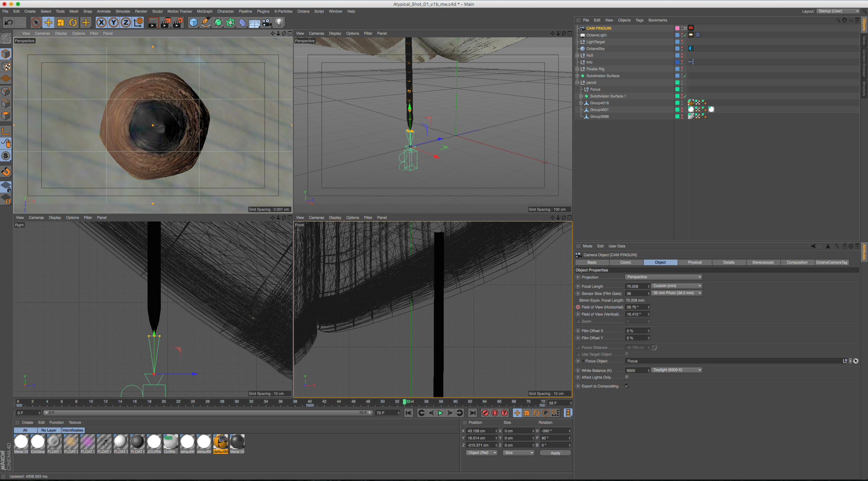The image size is (868, 481).
Task: Toggle the Point Level Animation dots icon
Action: click(x=555, y=413)
